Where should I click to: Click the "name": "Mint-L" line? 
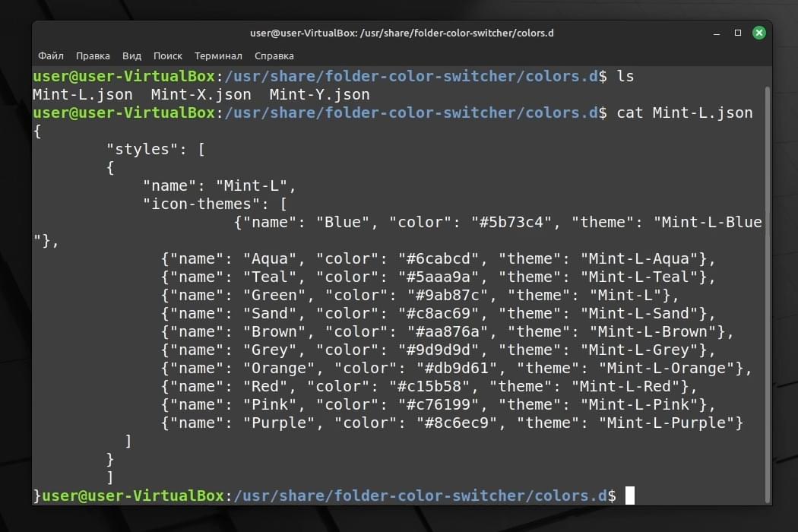[x=219, y=185]
